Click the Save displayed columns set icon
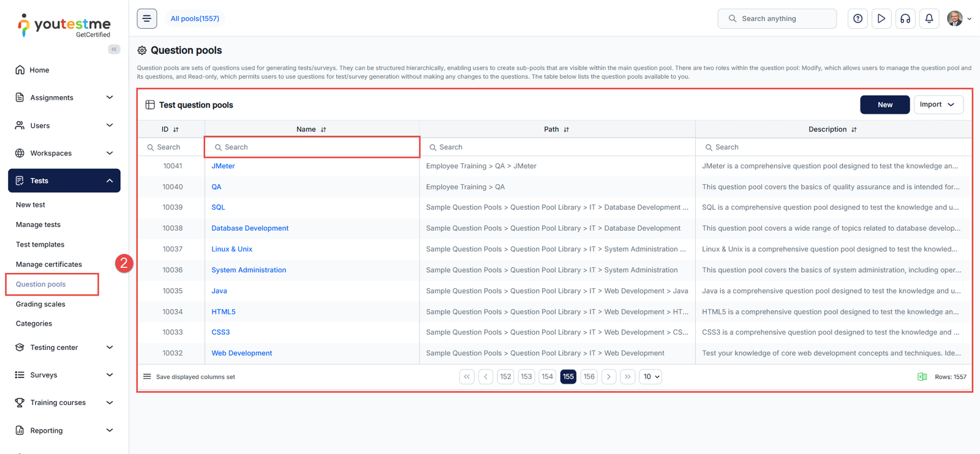The width and height of the screenshot is (980, 454). tap(147, 377)
